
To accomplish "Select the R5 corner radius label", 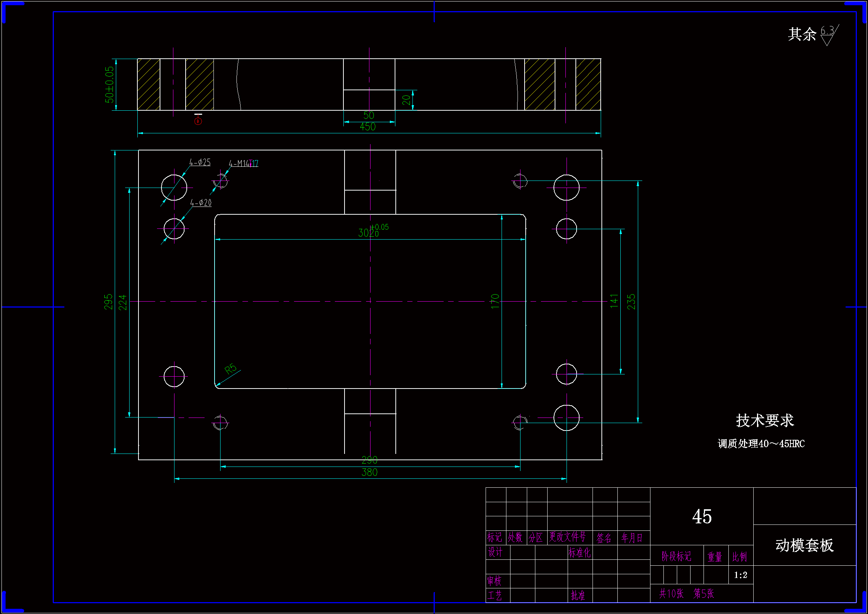I will 230,368.
